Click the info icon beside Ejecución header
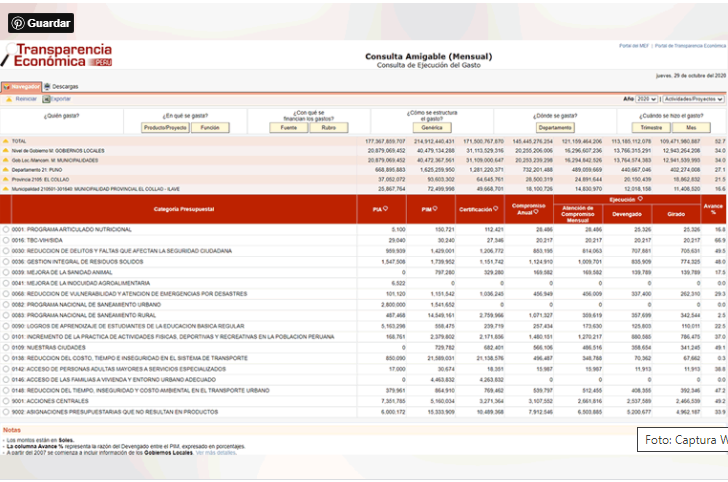Screen dimensions: 728x482 [654, 199]
